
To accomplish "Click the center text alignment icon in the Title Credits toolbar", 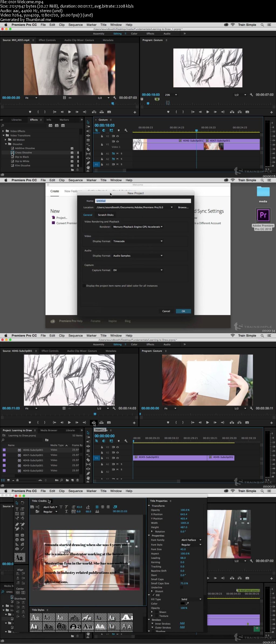I will (x=102, y=507).
